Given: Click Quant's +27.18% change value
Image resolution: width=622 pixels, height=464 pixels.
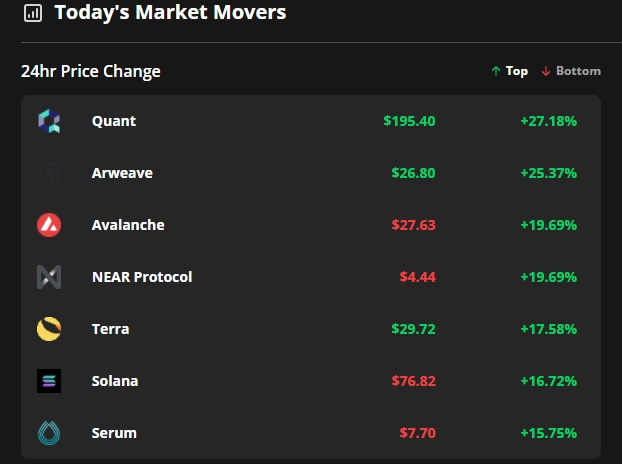Looking at the screenshot, I should (548, 121).
